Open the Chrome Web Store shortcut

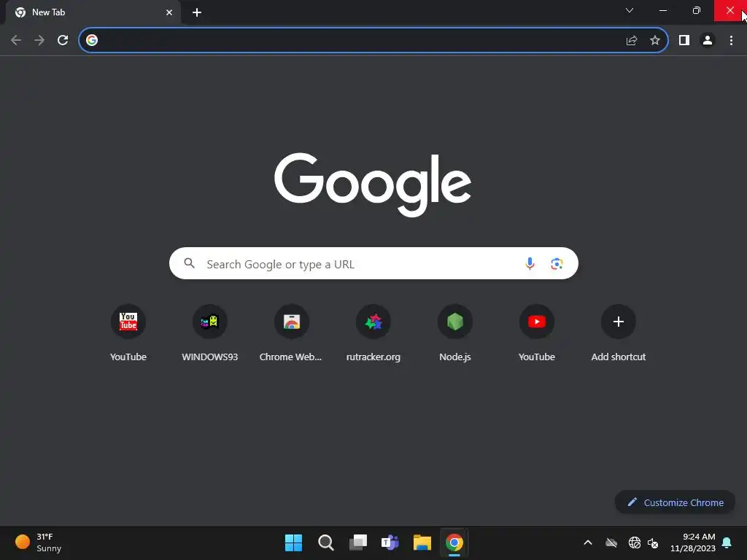pyautogui.click(x=291, y=332)
